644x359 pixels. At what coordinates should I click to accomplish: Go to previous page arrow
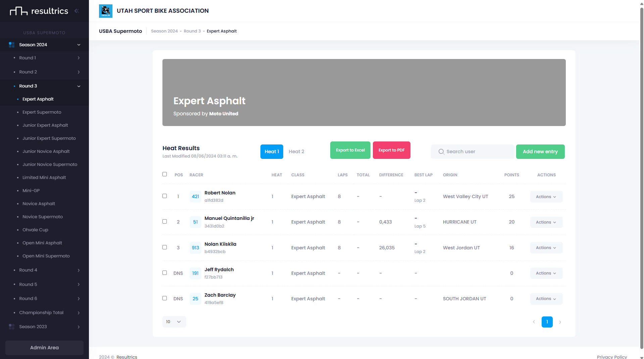pyautogui.click(x=534, y=322)
